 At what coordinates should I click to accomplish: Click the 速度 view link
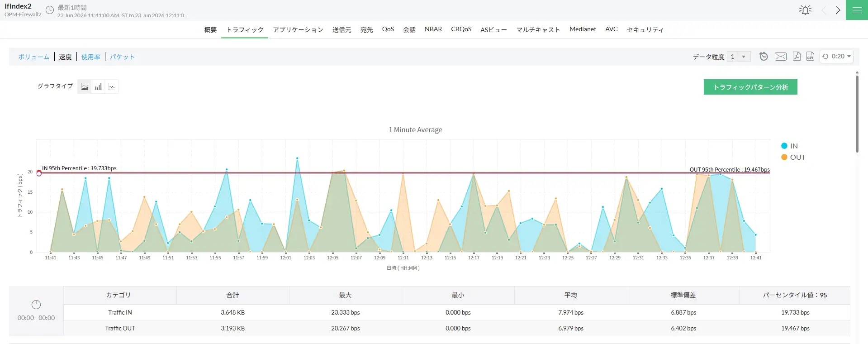[x=65, y=57]
